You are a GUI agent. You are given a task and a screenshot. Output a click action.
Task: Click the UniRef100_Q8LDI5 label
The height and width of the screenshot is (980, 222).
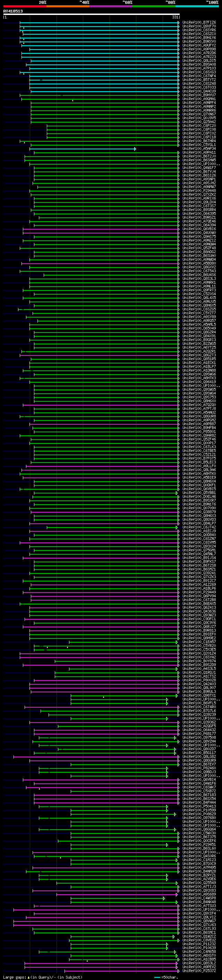click(199, 60)
